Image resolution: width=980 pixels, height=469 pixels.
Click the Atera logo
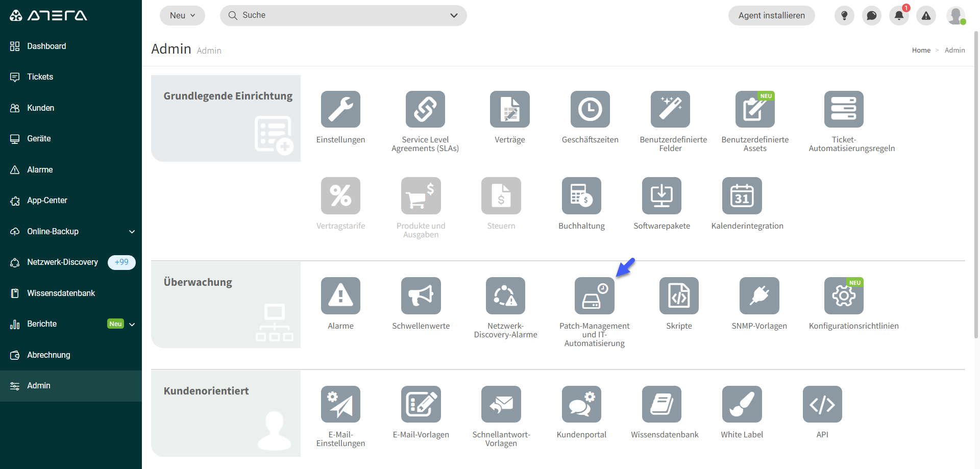[48, 15]
